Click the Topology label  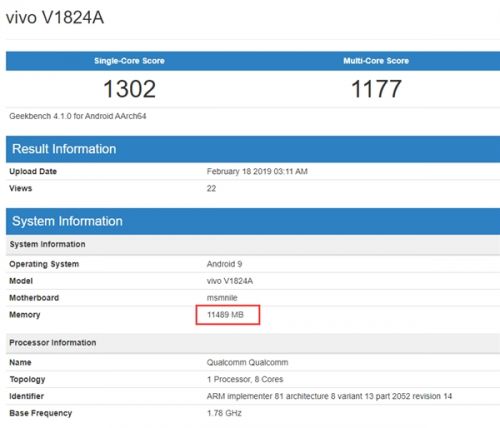pos(27,379)
